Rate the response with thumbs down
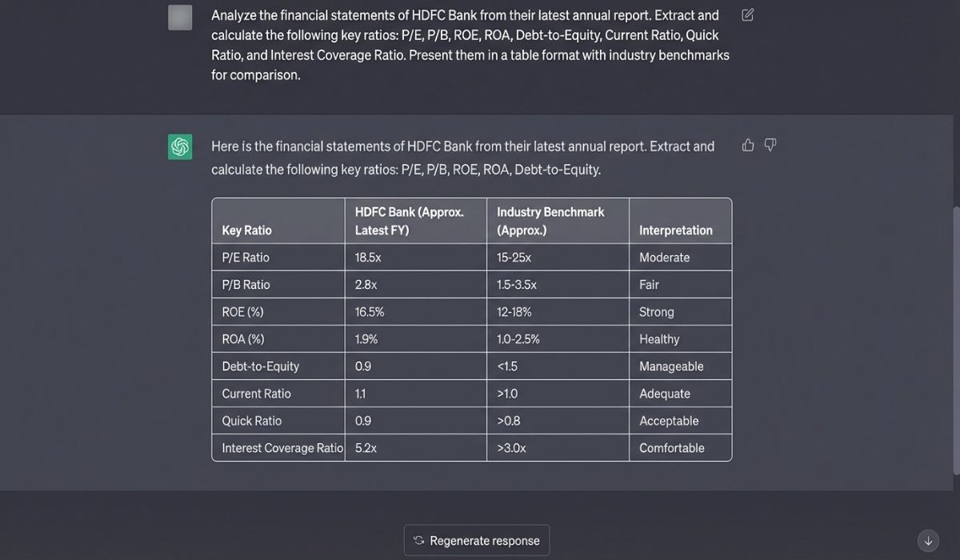The height and width of the screenshot is (560, 960). click(x=770, y=145)
